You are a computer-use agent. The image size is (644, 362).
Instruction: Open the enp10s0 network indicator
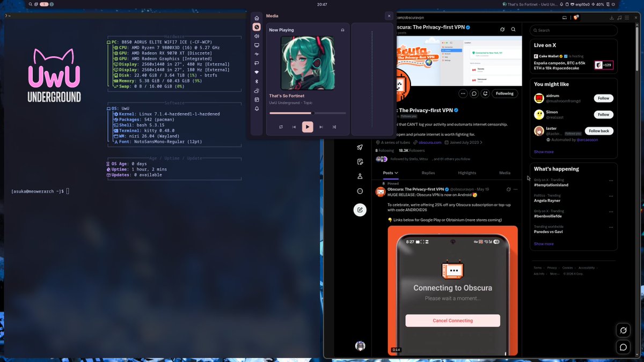coord(580,4)
